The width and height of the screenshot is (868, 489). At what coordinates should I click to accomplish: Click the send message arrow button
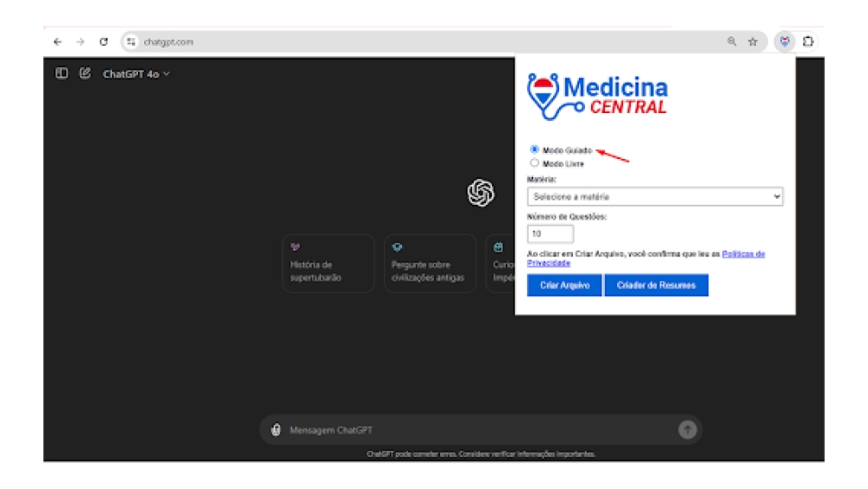(x=687, y=429)
